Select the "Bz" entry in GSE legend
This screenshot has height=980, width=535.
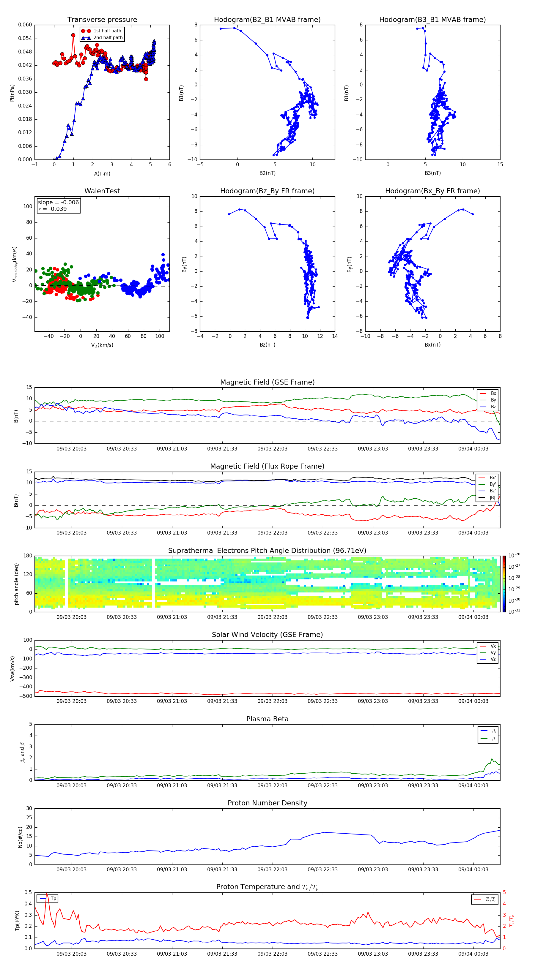pos(488,407)
